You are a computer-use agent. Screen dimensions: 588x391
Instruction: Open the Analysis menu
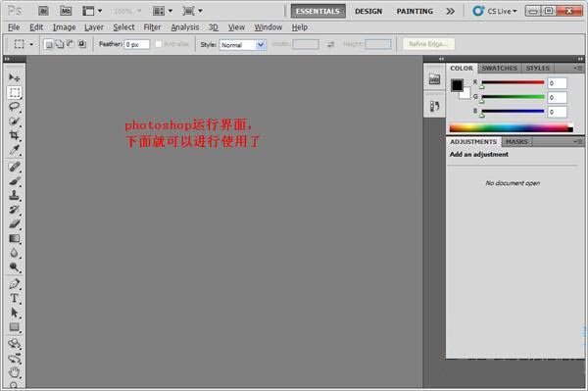[x=185, y=27]
